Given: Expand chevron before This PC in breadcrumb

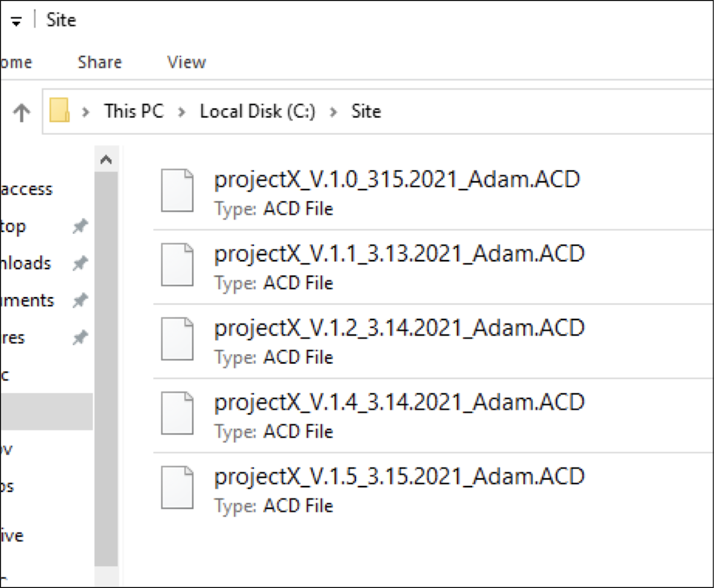Looking at the screenshot, I should click(x=86, y=112).
